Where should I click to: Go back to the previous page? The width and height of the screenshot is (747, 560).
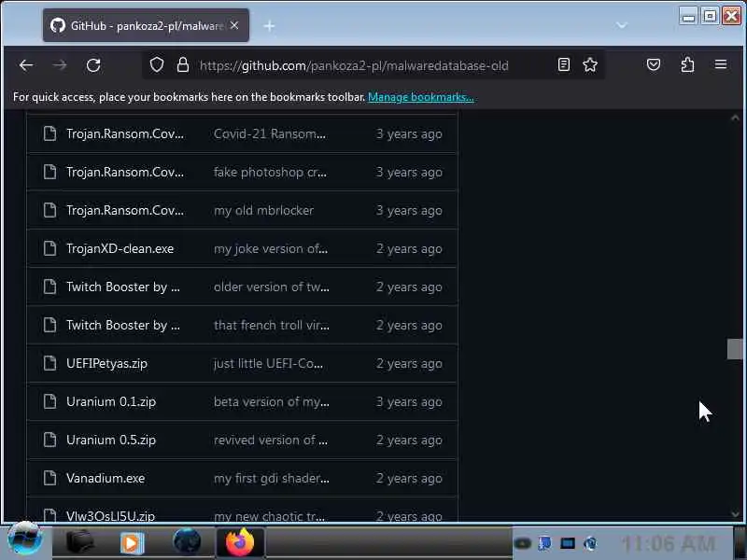tap(26, 64)
